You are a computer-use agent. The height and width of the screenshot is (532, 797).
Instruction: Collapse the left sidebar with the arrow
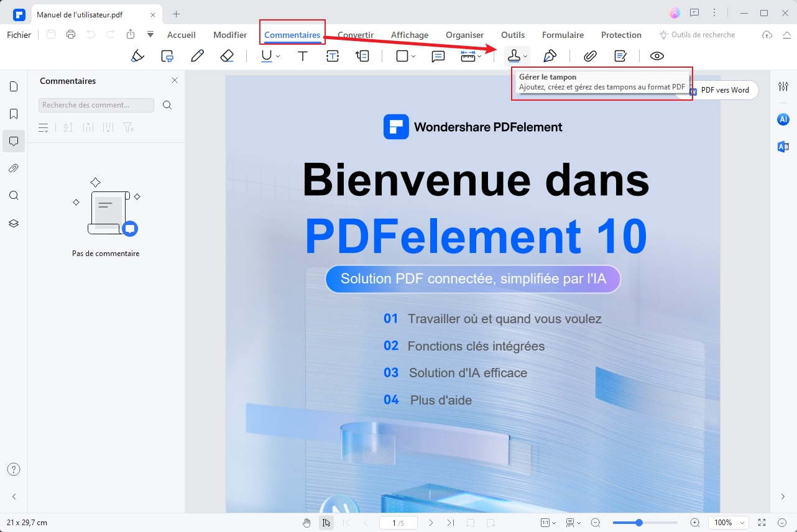14,497
